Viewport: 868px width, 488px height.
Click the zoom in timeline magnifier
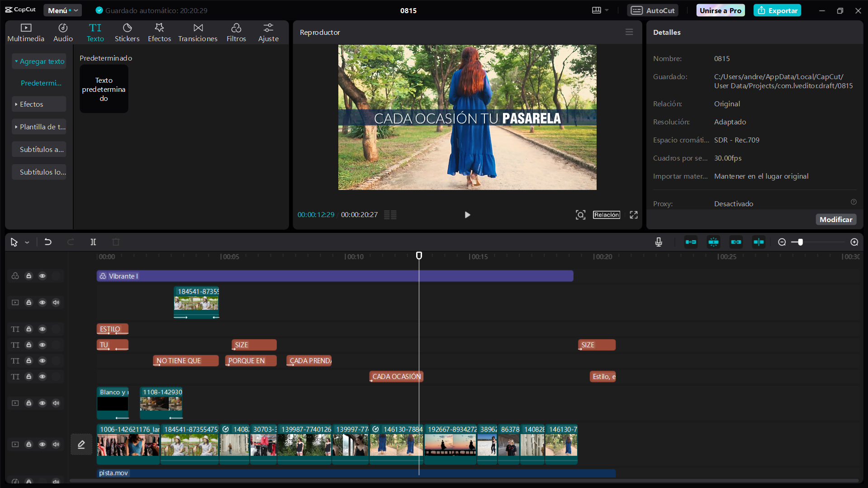(854, 242)
